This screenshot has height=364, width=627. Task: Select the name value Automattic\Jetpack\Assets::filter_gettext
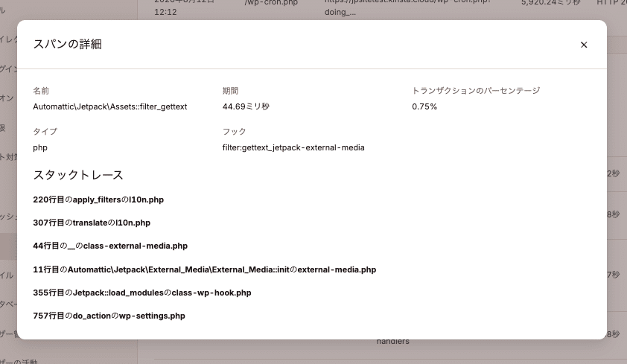click(x=110, y=106)
